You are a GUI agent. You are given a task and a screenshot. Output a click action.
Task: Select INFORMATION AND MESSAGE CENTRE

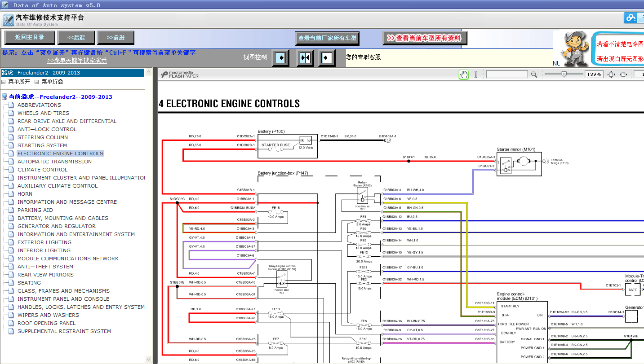click(67, 202)
